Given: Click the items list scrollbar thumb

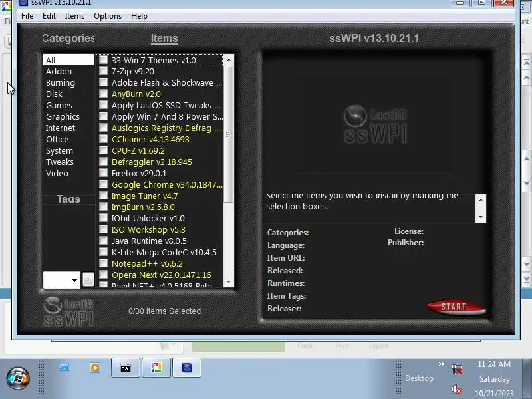Looking at the screenshot, I should tap(229, 134).
